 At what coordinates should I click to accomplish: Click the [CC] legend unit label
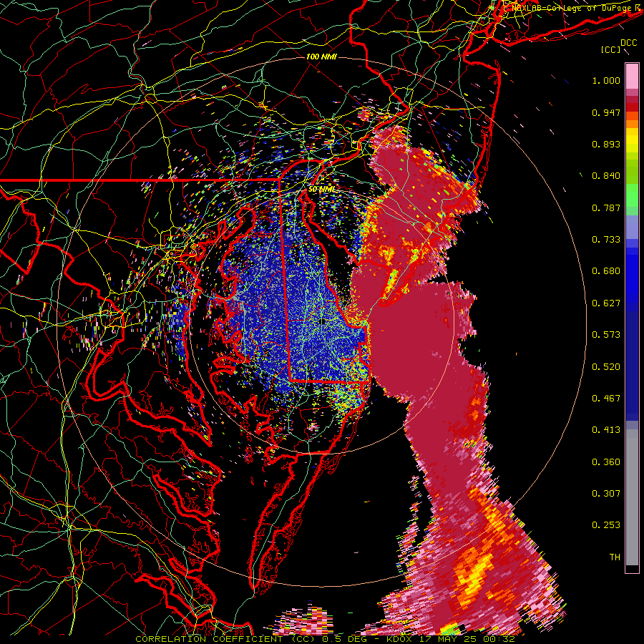611,49
